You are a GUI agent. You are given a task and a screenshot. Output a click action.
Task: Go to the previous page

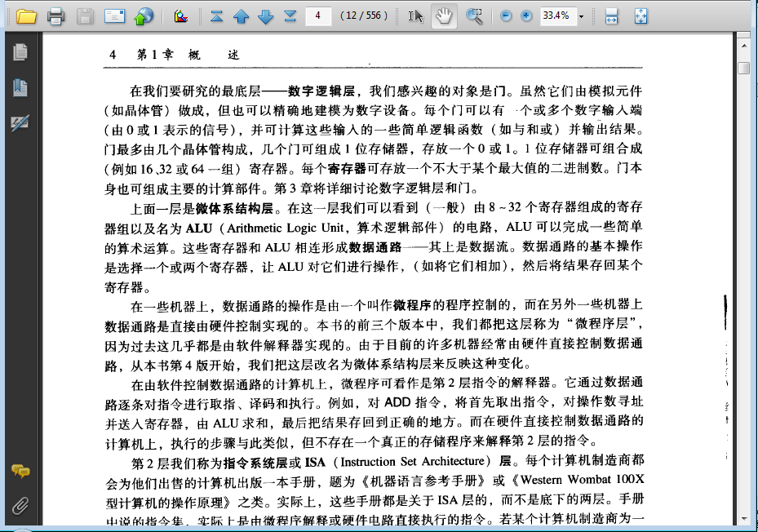(x=241, y=16)
